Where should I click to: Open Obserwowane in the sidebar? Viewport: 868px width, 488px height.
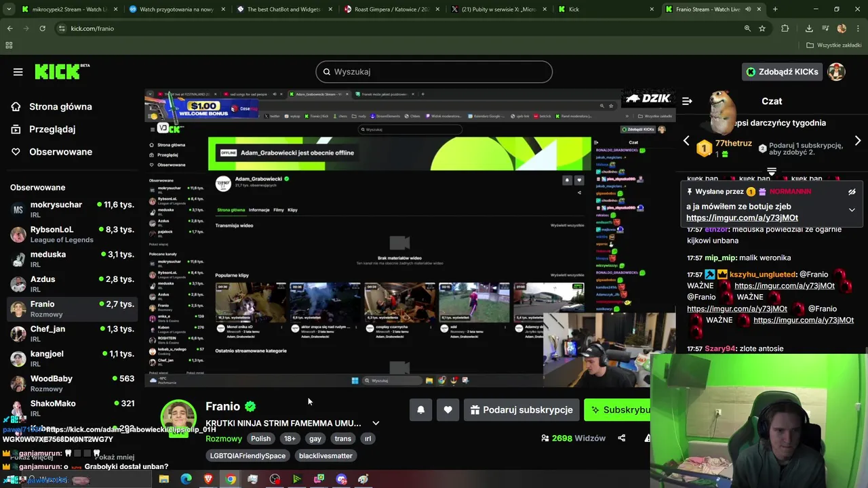pos(60,152)
